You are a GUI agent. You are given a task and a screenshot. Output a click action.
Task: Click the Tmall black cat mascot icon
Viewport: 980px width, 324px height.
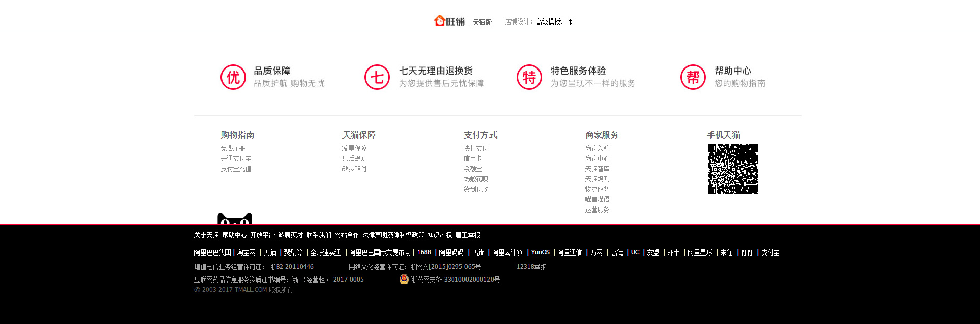click(235, 219)
